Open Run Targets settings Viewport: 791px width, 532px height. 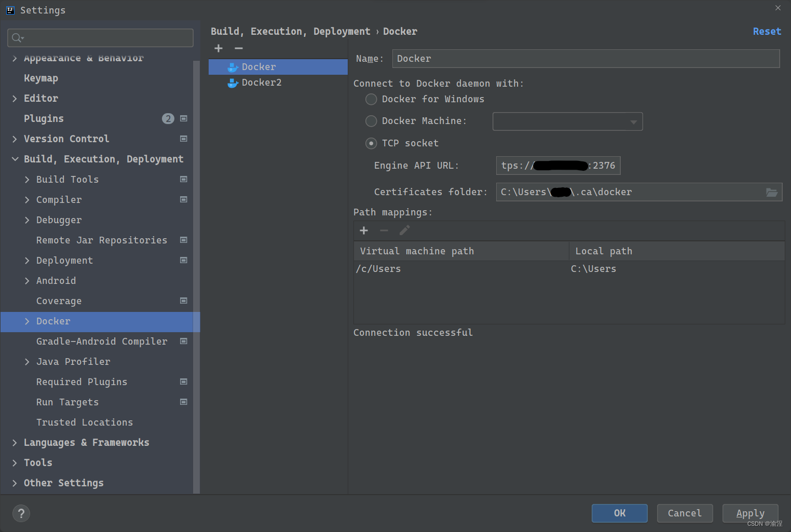pos(67,402)
